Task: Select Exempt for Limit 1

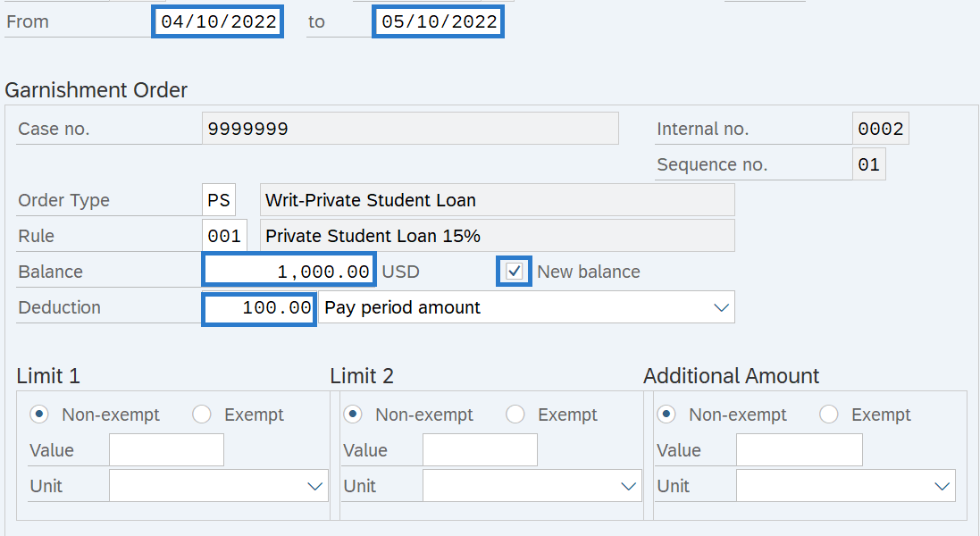Action: pyautogui.click(x=202, y=415)
